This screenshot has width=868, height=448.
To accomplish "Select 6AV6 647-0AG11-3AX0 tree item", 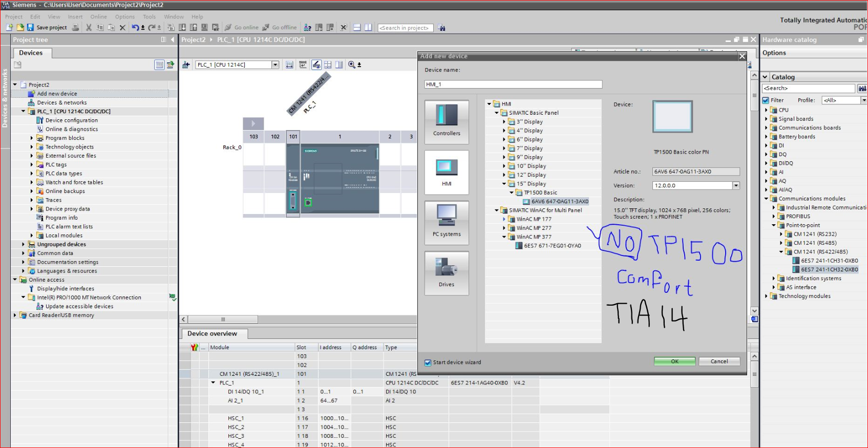I will 559,202.
